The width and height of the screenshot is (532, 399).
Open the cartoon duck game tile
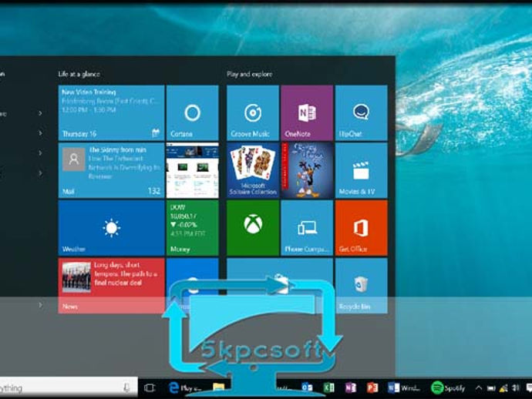pos(307,170)
